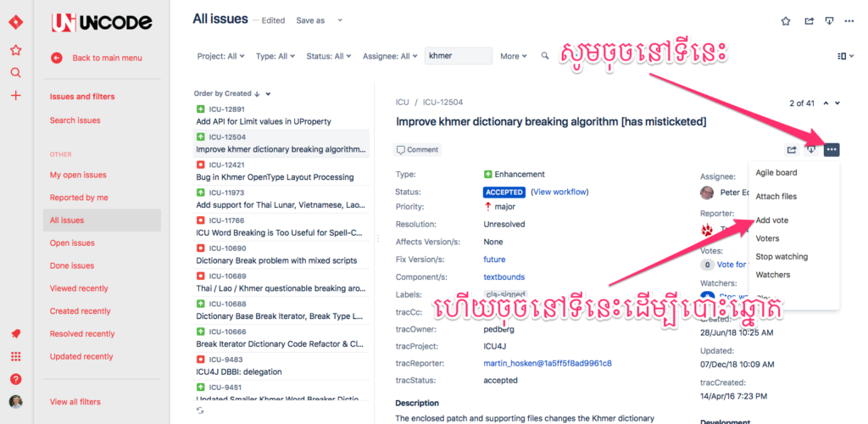Go to next issue with down arrow

click(x=837, y=103)
